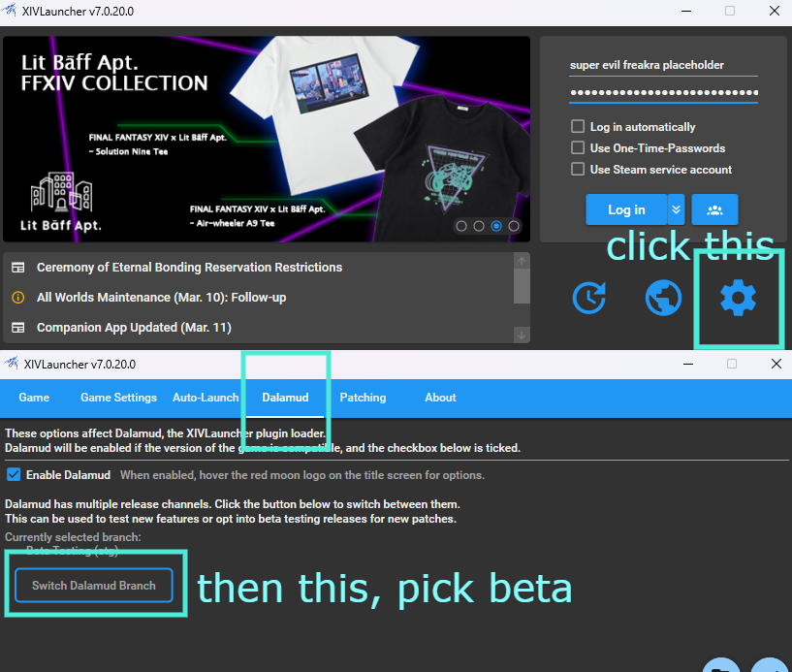The image size is (792, 672).
Task: Click the Log in button
Action: coord(626,209)
